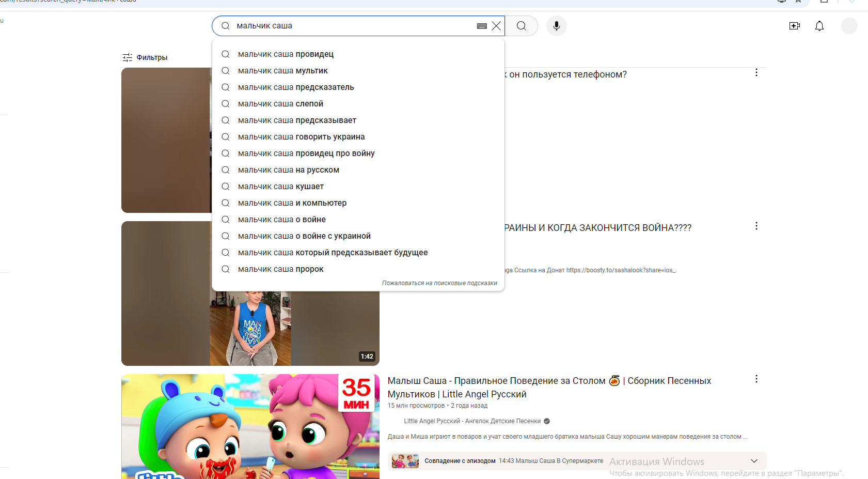Open three-dot menu of first video result
This screenshot has height=479, width=868.
click(x=756, y=73)
